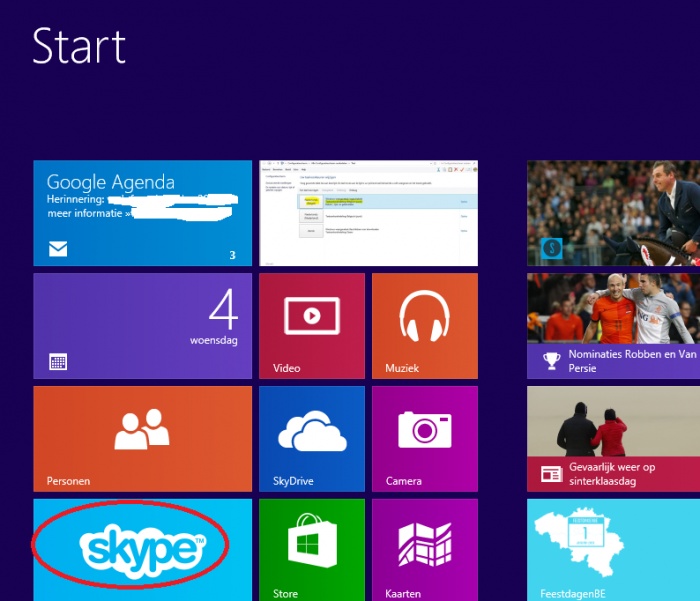Click the unread count 3 on mail tile

click(232, 255)
